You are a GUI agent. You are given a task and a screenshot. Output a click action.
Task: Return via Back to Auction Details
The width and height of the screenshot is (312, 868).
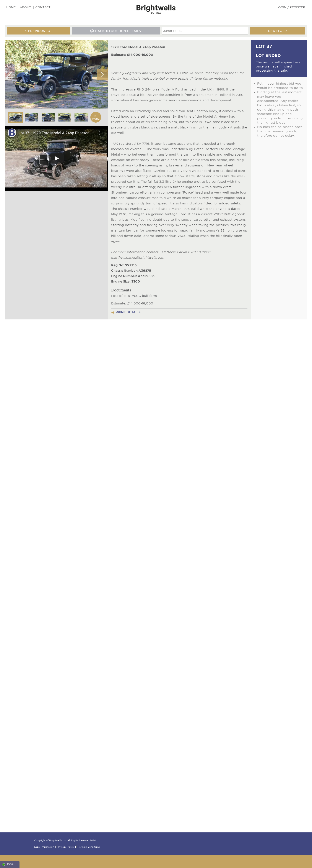point(116,31)
